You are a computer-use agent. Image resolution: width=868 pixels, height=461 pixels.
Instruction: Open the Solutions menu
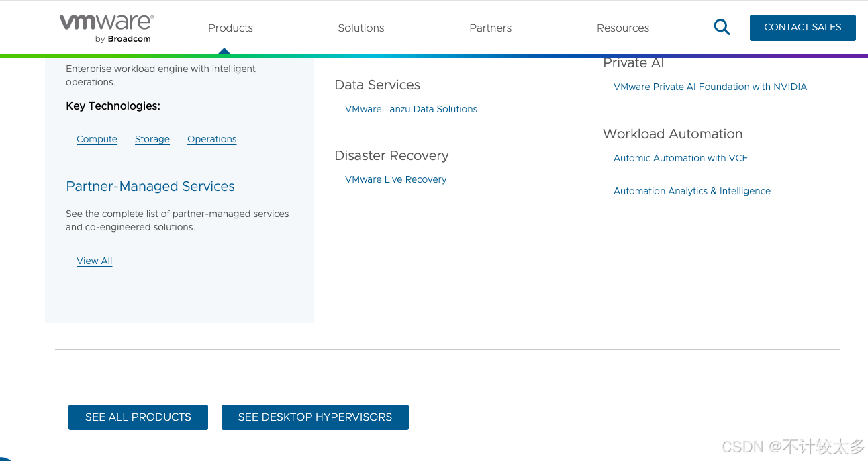pos(361,28)
